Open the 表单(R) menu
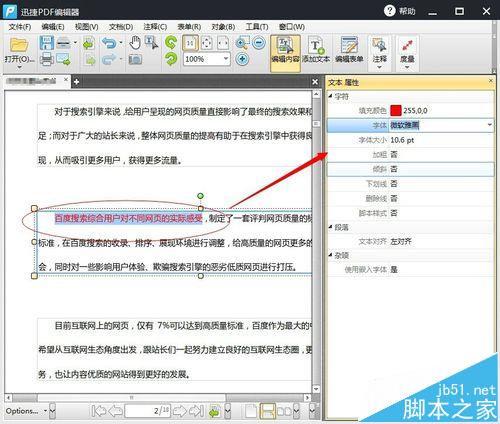 (189, 27)
